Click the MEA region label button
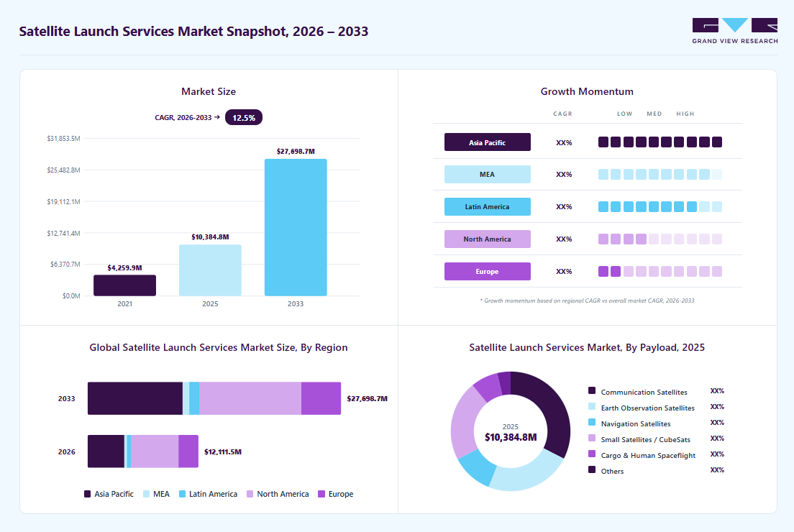The height and width of the screenshot is (532, 794). (488, 174)
